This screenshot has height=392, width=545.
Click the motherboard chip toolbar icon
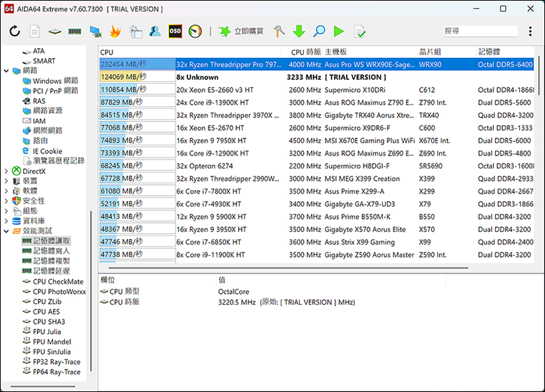[55, 31]
